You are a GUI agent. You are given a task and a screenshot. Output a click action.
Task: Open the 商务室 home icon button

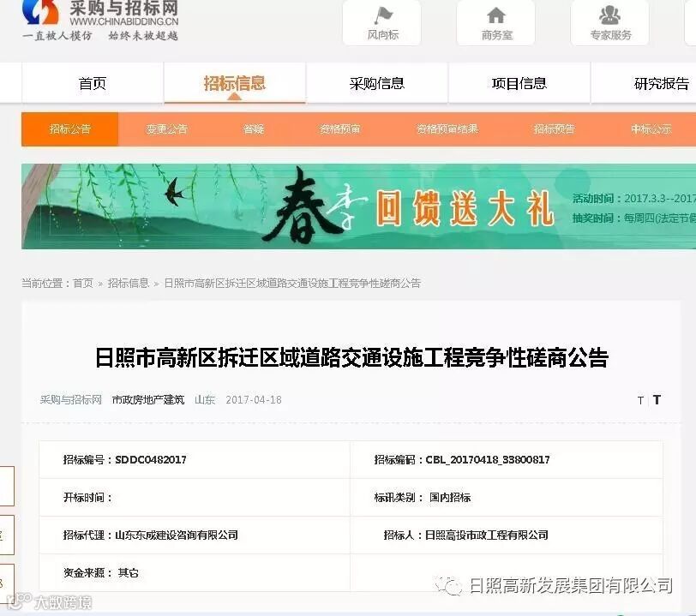495,23
